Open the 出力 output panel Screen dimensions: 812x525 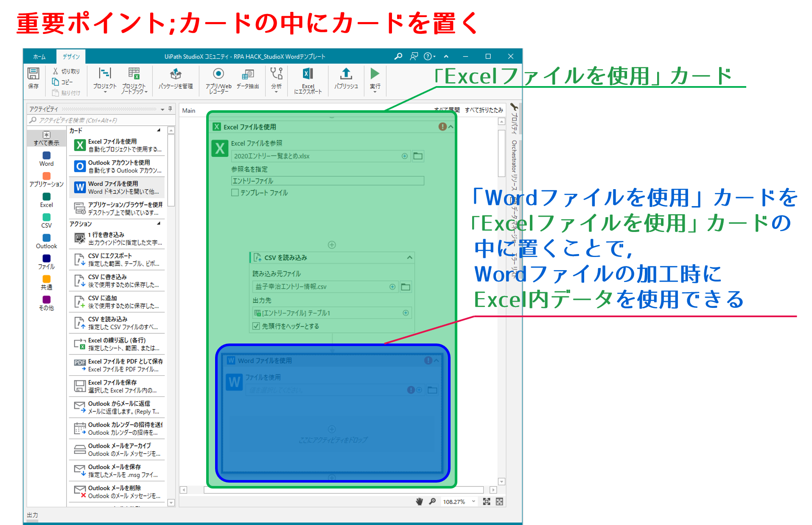tap(33, 515)
